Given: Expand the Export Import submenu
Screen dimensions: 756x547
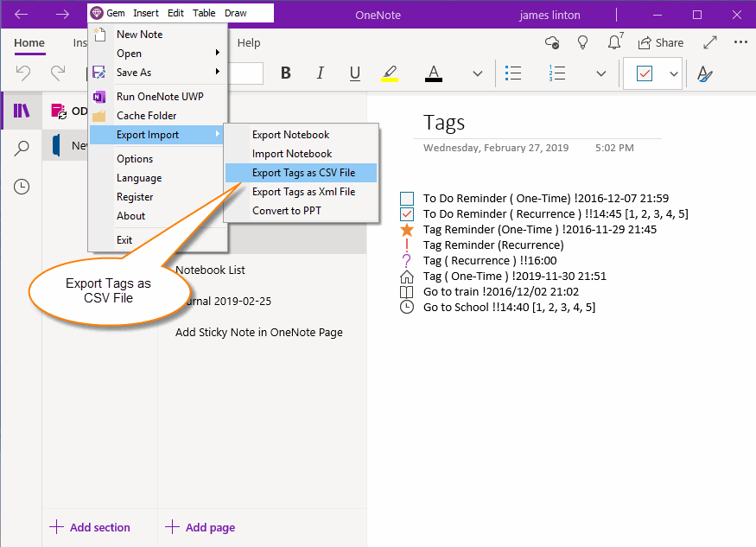Looking at the screenshot, I should tap(158, 135).
